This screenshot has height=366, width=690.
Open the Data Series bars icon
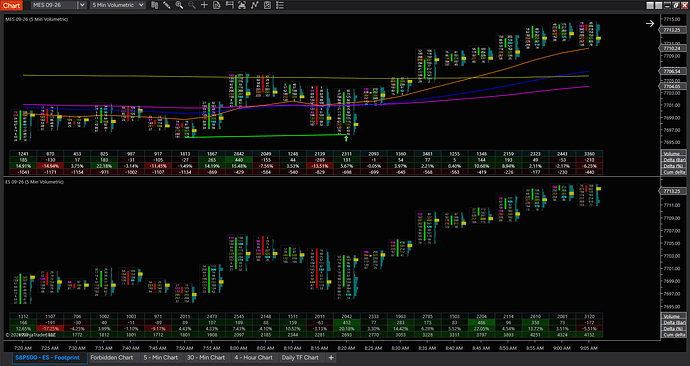click(154, 5)
